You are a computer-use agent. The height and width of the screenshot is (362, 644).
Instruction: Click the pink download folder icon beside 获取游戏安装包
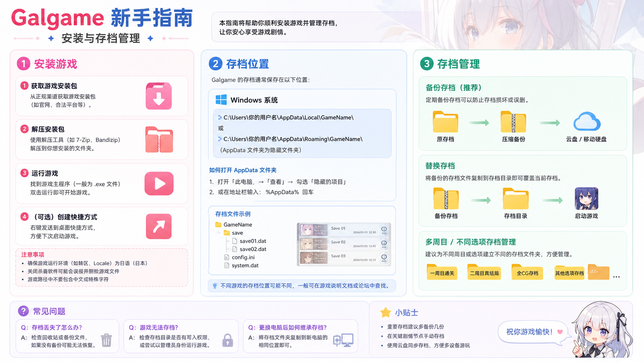click(x=159, y=96)
